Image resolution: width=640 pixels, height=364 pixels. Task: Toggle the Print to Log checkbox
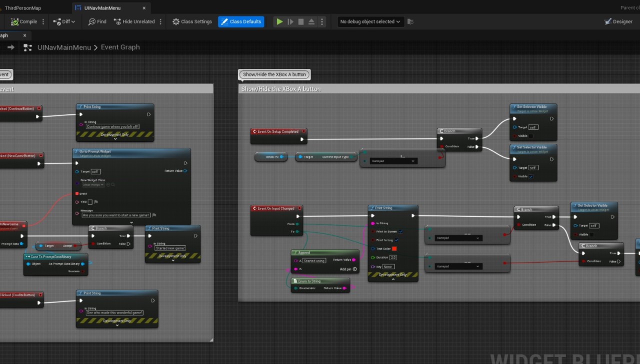coord(396,240)
